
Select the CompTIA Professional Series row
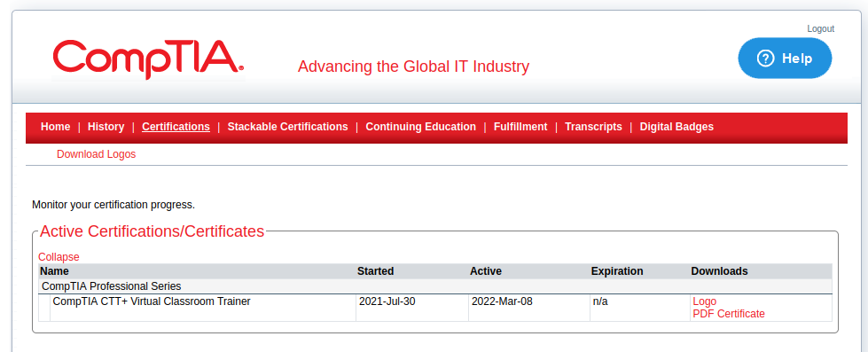pyautogui.click(x=435, y=286)
